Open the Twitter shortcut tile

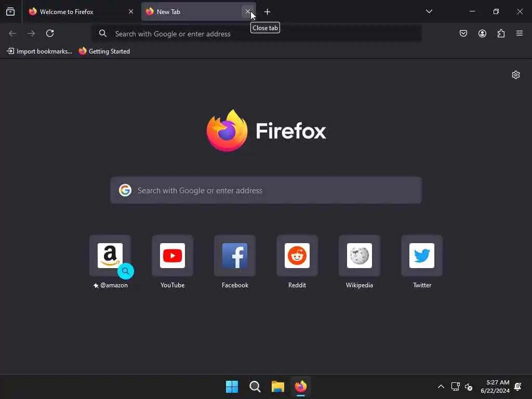[x=422, y=256]
